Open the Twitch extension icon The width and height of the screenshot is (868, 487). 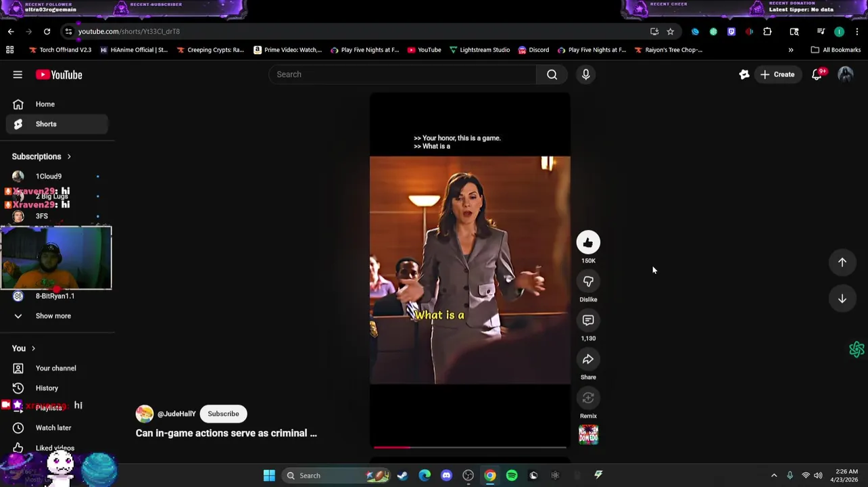point(731,31)
